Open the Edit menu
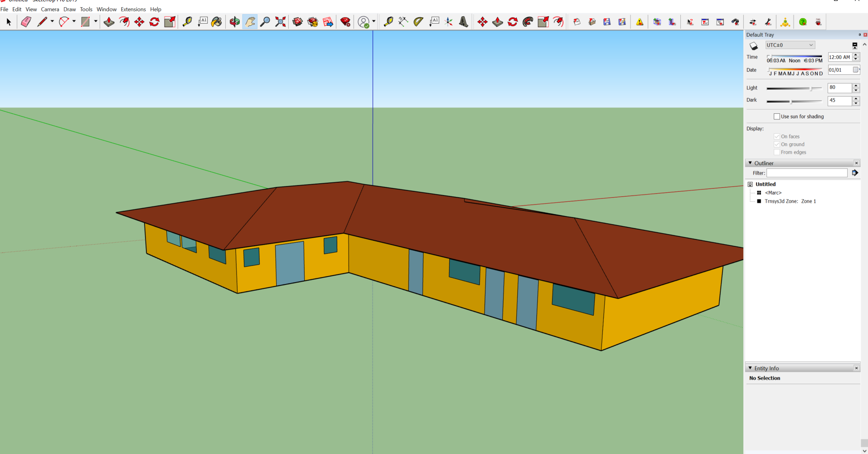The width and height of the screenshot is (868, 454). 17,9
